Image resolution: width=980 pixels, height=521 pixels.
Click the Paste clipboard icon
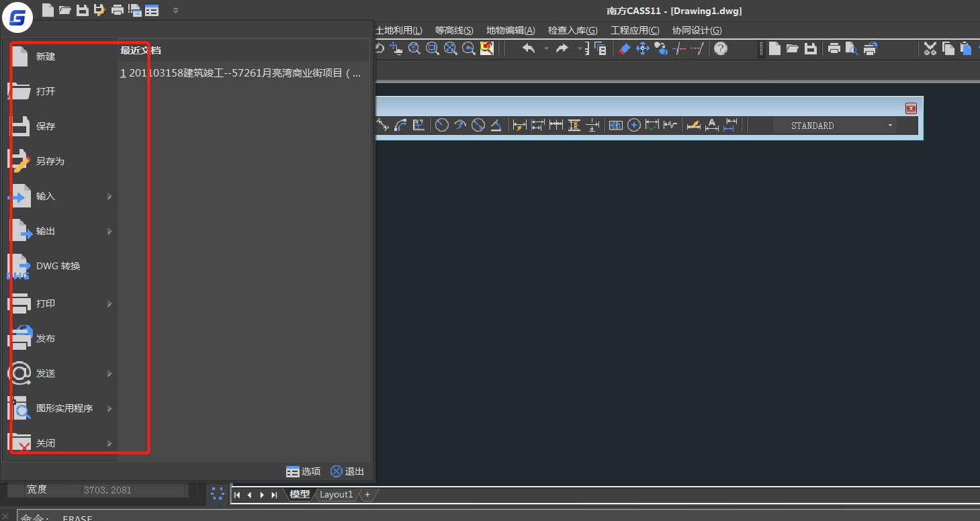(966, 48)
